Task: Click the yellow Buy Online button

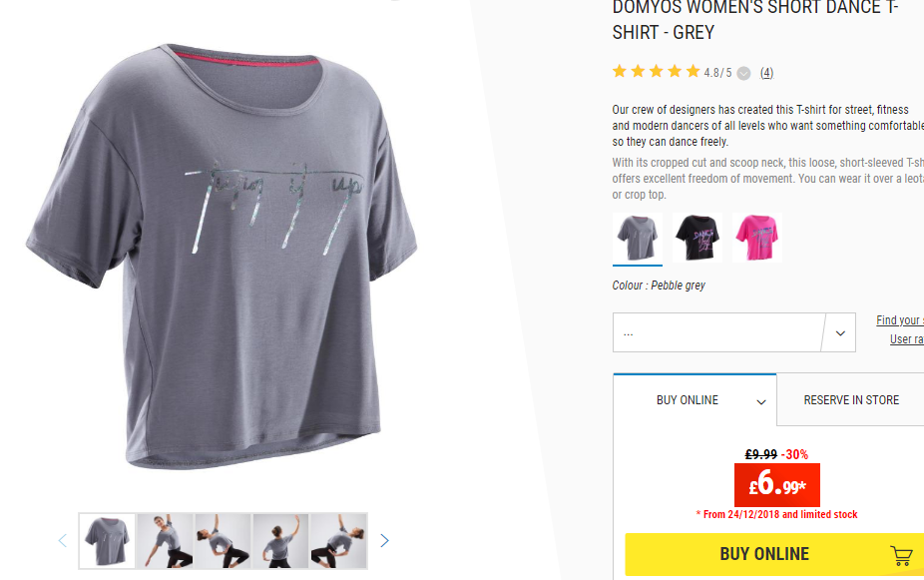Action: [x=774, y=554]
